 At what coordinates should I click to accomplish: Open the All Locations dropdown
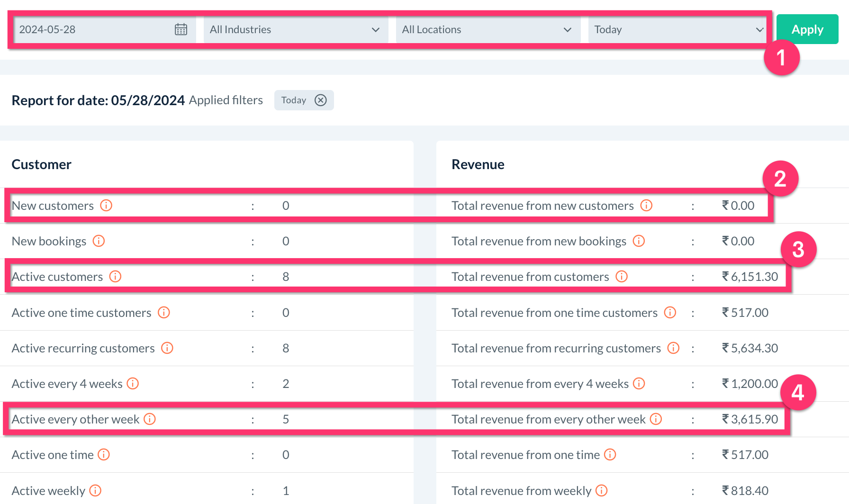[488, 29]
